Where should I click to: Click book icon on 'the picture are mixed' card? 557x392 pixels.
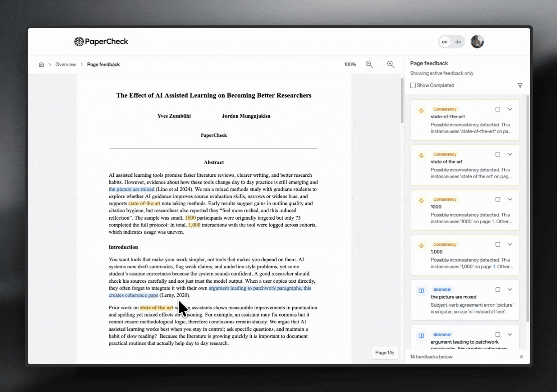click(421, 291)
